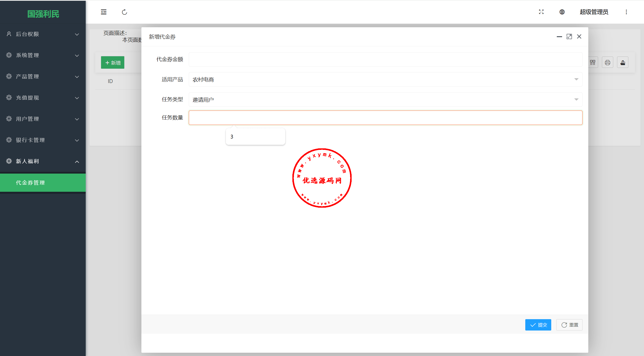Screen dimensions: 644x356
Task: Click the print table icon
Action: pos(607,62)
